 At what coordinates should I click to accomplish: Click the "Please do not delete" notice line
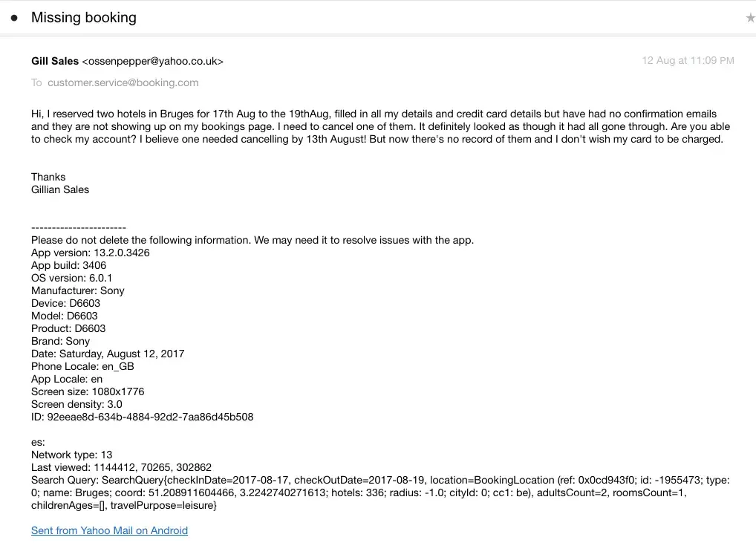point(252,240)
